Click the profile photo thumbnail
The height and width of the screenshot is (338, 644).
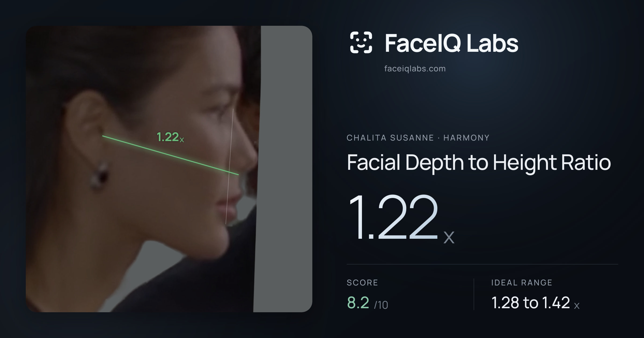(x=169, y=169)
